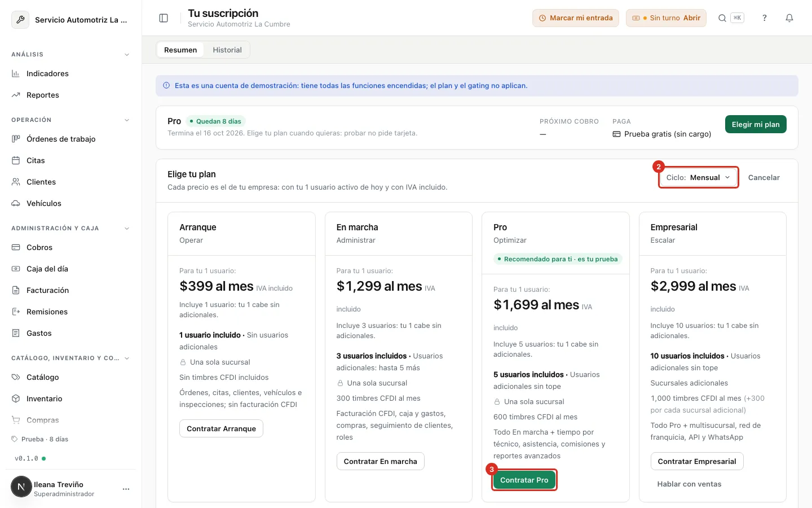Collapse the ANÁLISIS sidebar group
812x508 pixels.
(127, 55)
